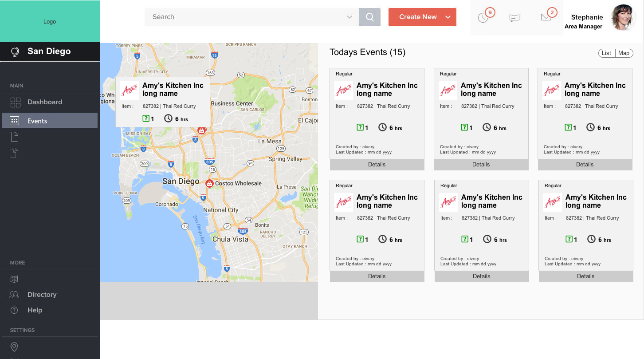
Task: Click the stacked documents icon in sidebar
Action: tap(15, 153)
